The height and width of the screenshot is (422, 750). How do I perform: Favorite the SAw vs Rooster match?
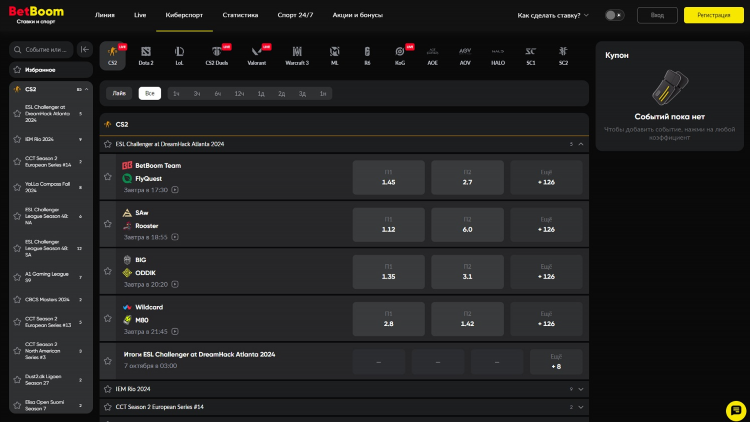108,224
